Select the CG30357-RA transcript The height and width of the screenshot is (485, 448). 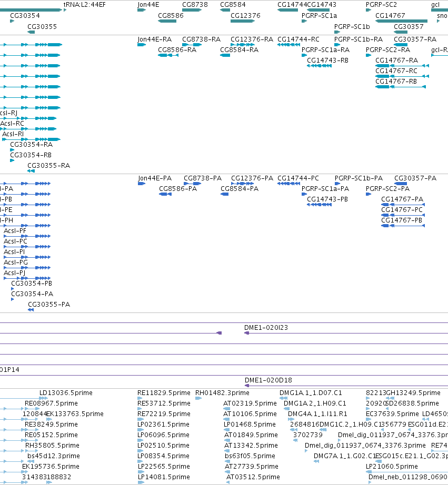(400, 45)
